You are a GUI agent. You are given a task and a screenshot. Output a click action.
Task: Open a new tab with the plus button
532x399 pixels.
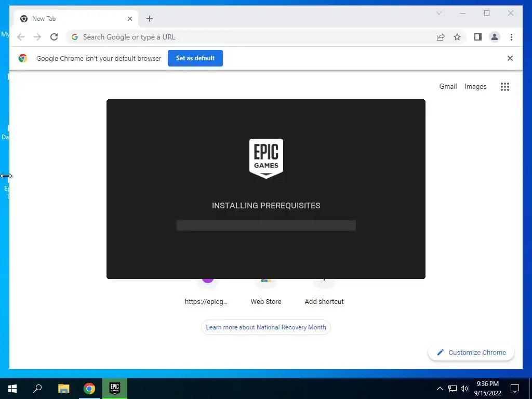tap(149, 19)
